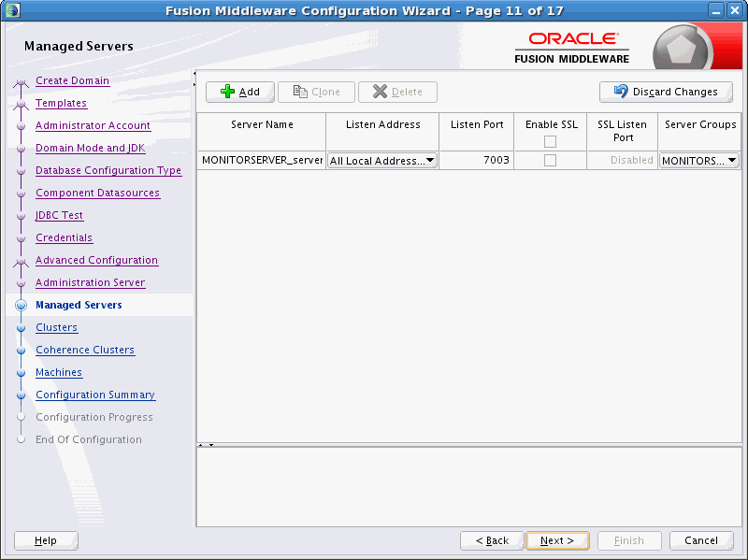Click the Server Name column header
The image size is (748, 560).
(x=262, y=132)
